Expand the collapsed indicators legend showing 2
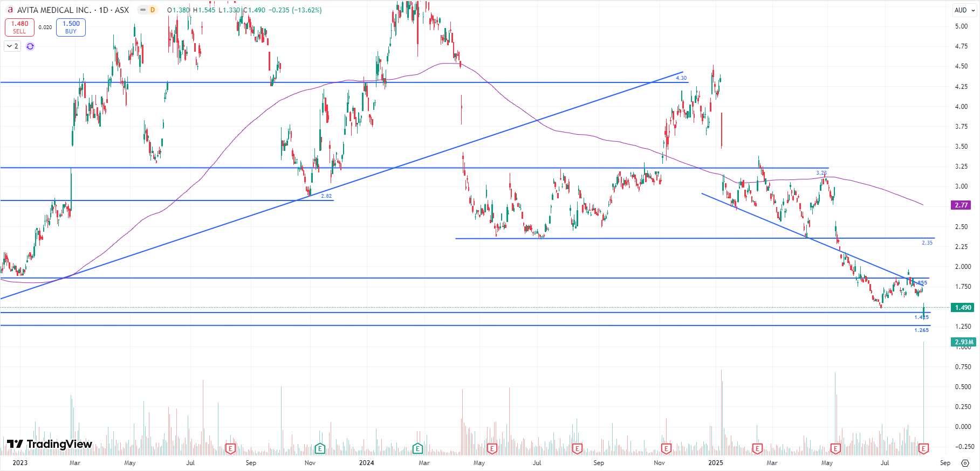This screenshot has height=471, width=980. (x=12, y=46)
